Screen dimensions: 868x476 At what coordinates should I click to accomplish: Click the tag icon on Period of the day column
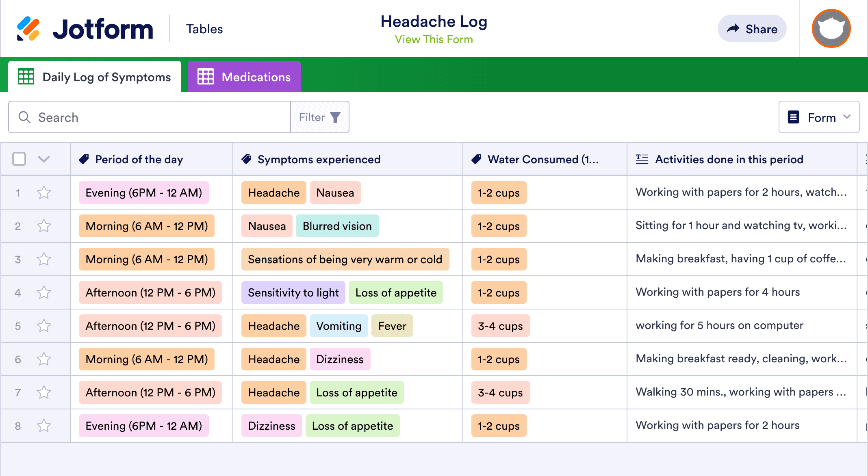(x=84, y=159)
